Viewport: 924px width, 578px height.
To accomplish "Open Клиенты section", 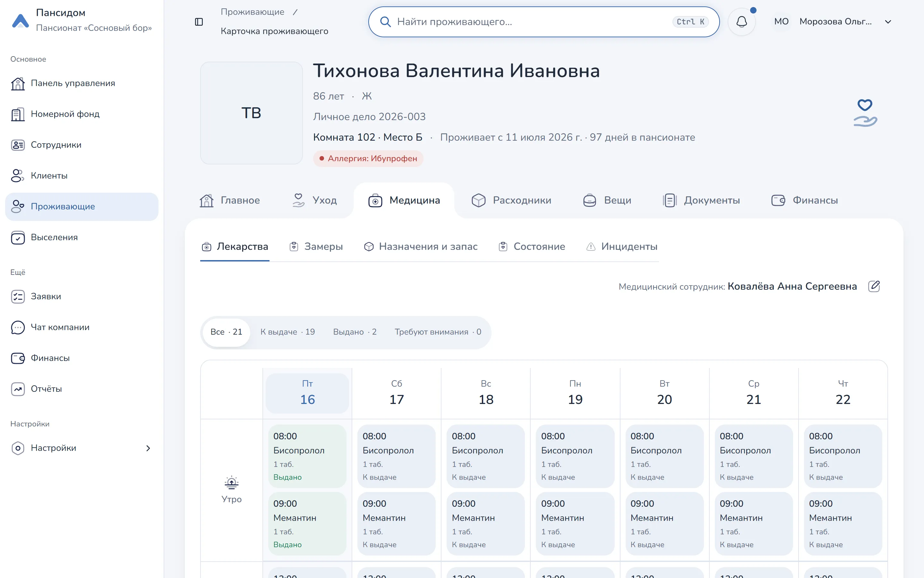I will point(82,176).
